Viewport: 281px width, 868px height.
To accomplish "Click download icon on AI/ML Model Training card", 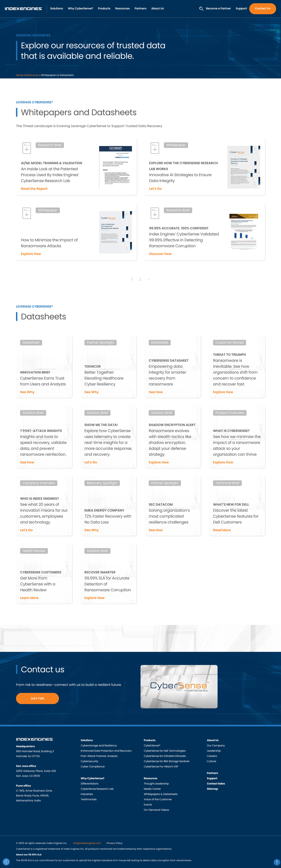I will pyautogui.click(x=27, y=148).
